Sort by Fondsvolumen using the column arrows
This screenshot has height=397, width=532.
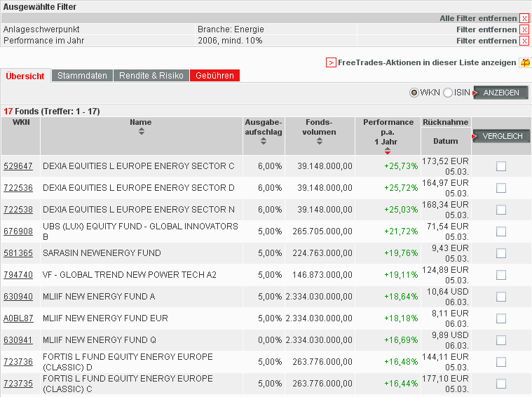[320, 140]
